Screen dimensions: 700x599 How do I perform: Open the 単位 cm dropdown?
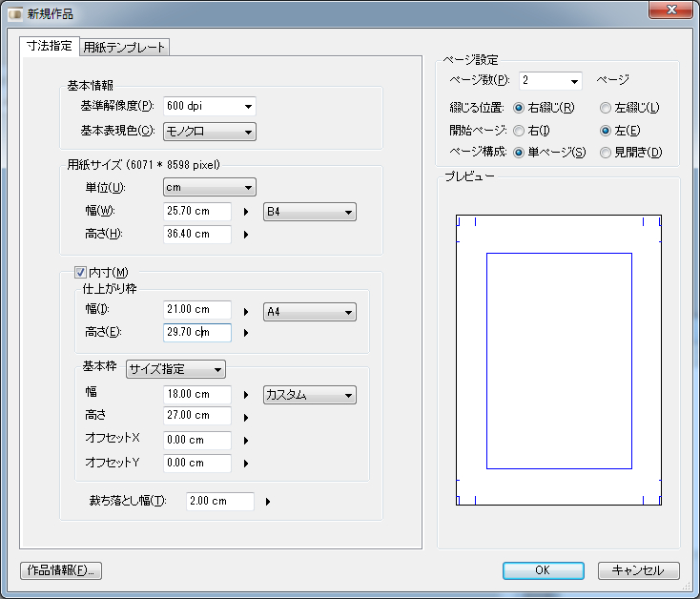tap(210, 188)
